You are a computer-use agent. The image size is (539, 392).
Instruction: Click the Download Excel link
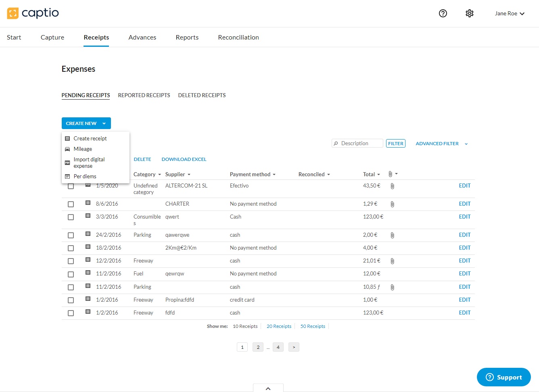184,159
